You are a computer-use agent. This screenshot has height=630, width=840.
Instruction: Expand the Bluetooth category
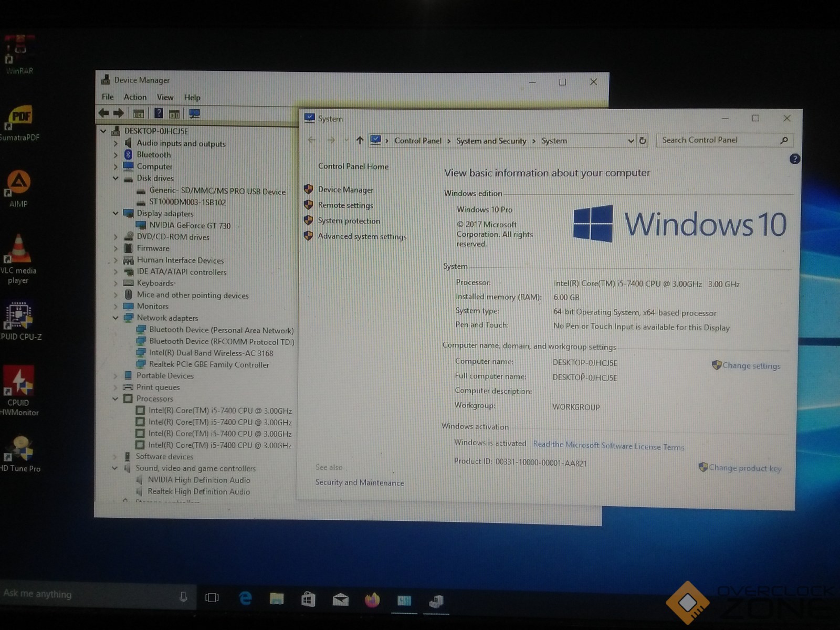(115, 155)
